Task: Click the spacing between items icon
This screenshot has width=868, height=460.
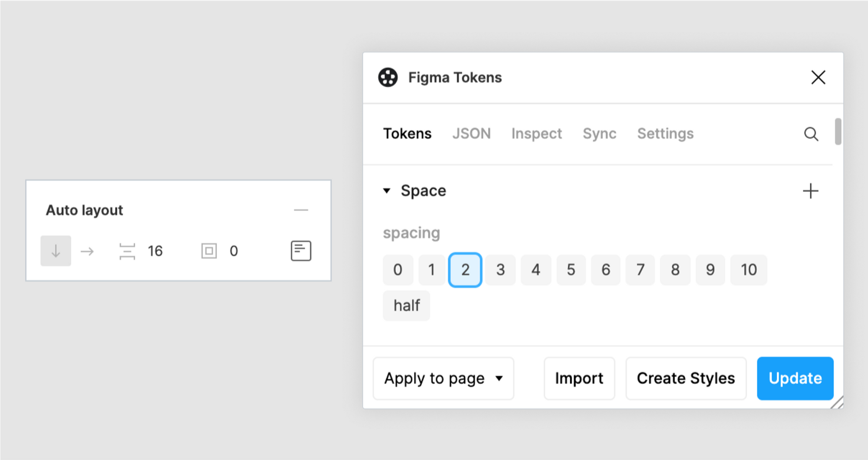Action: point(127,251)
